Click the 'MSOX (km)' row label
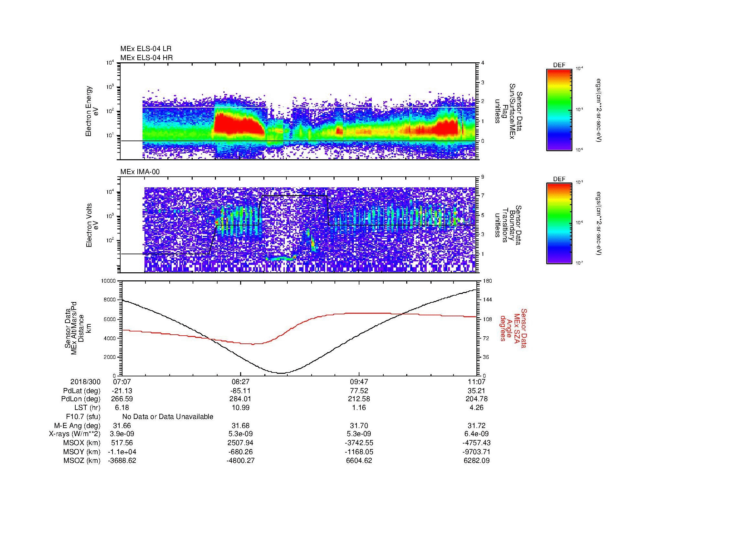This screenshot has width=756, height=534. tap(82, 443)
